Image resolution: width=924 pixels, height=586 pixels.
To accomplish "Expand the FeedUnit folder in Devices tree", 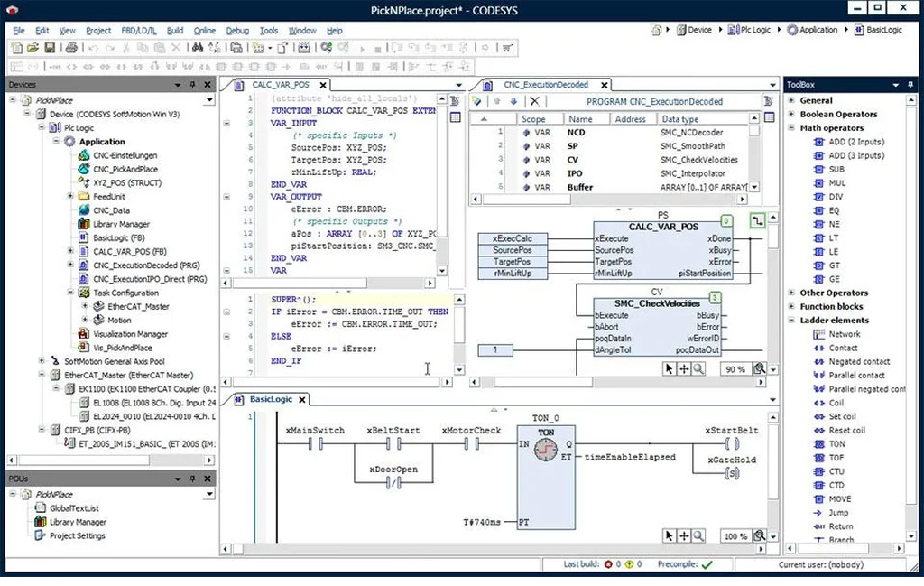I will tap(70, 196).
